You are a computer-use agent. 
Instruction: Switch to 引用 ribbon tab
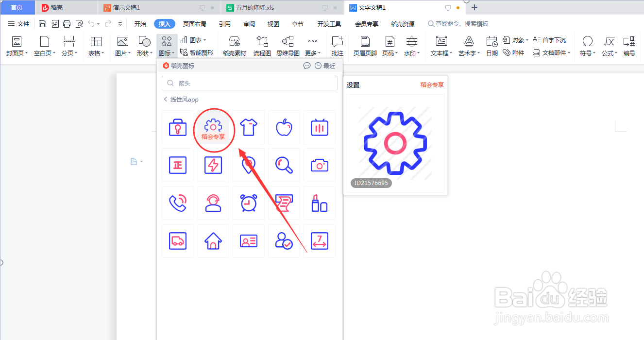pos(224,24)
